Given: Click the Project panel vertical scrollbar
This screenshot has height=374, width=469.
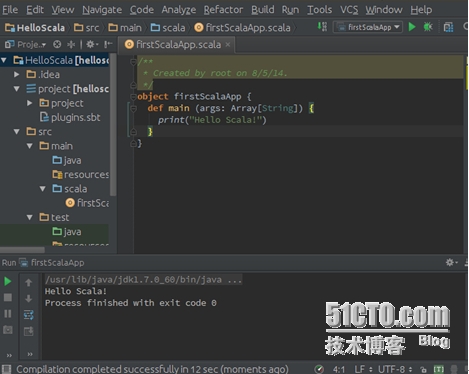Looking at the screenshot, I should click(x=113, y=125).
